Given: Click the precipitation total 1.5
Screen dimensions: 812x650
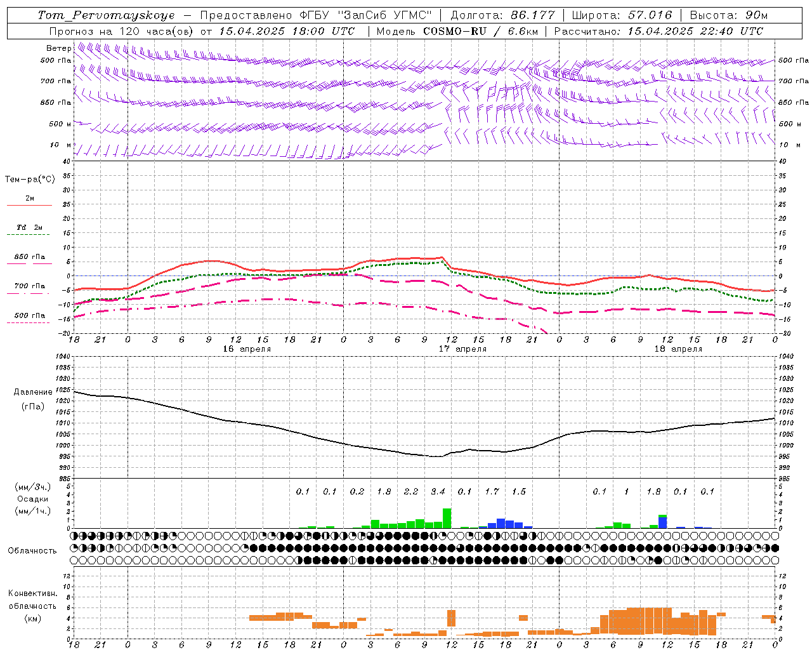Looking at the screenshot, I should pos(519,491).
